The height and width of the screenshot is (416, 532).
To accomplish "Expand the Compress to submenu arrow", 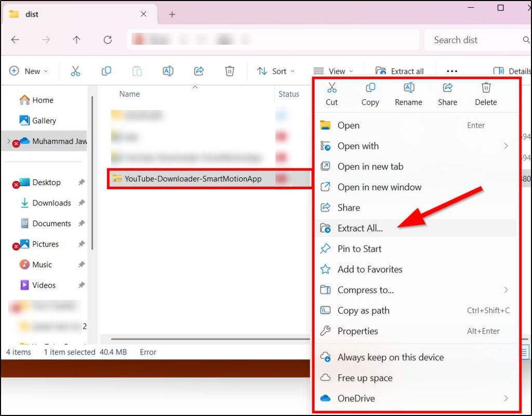I will (x=506, y=290).
